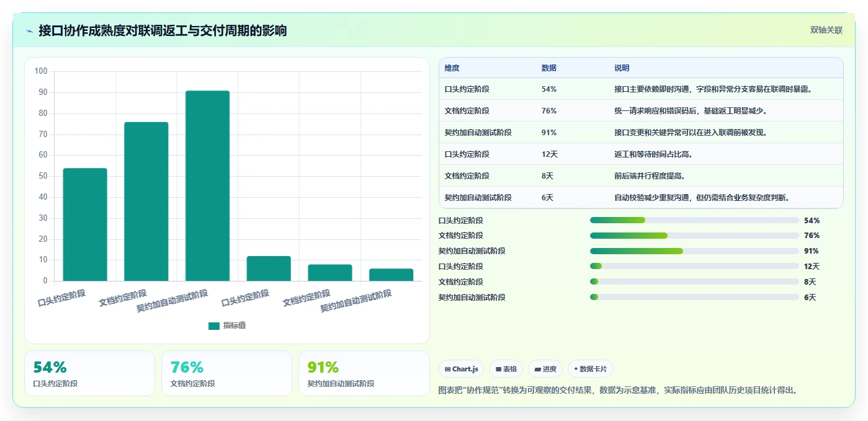The width and height of the screenshot is (868, 421).
Task: Click the footnote starting 图表把“协作规范”
Action: 618,391
